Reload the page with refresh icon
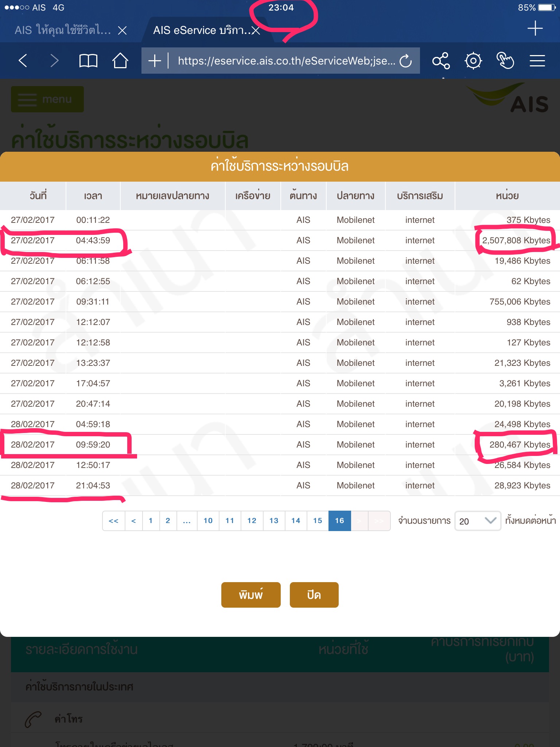This screenshot has width=560, height=747. pyautogui.click(x=405, y=61)
